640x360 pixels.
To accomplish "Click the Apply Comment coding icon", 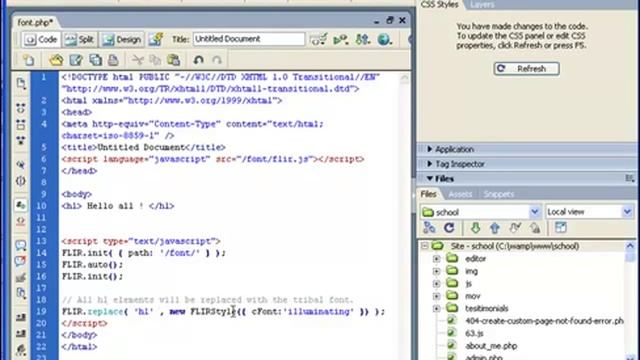I will point(21,245).
